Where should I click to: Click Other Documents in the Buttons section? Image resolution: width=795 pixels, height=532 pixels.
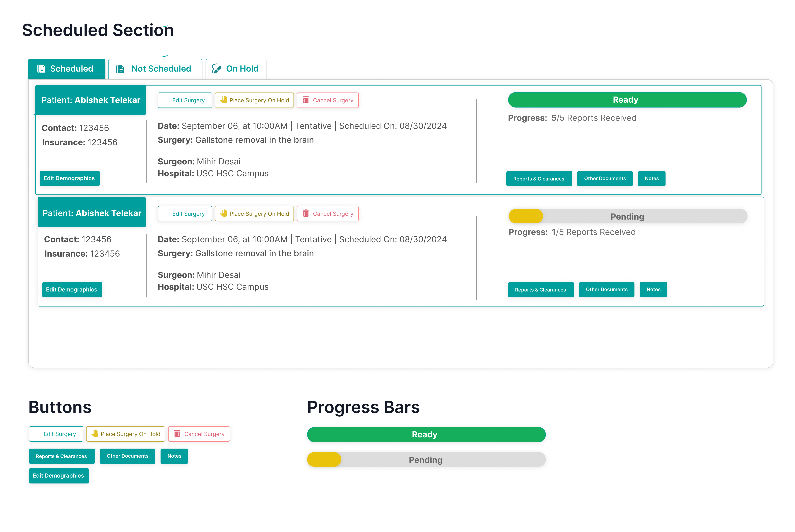coord(128,456)
